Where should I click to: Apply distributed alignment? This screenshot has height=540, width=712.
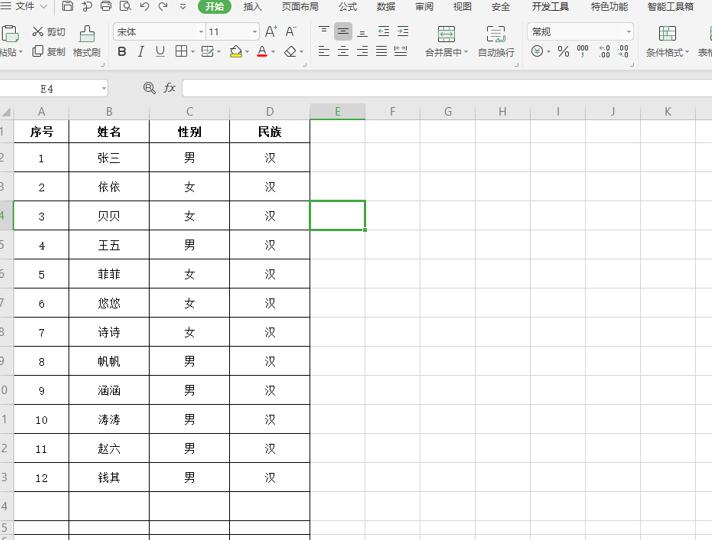tap(400, 51)
